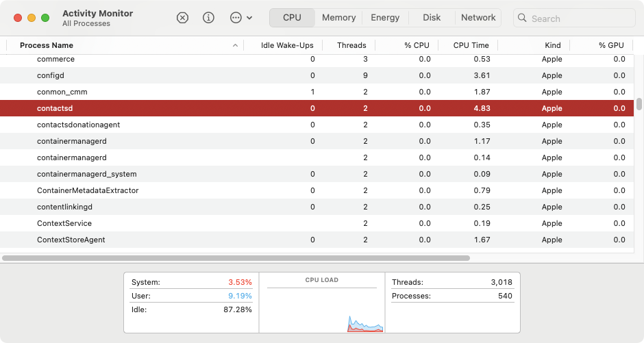Click the 1.67 CPU Time value
644x343 pixels.
click(482, 240)
